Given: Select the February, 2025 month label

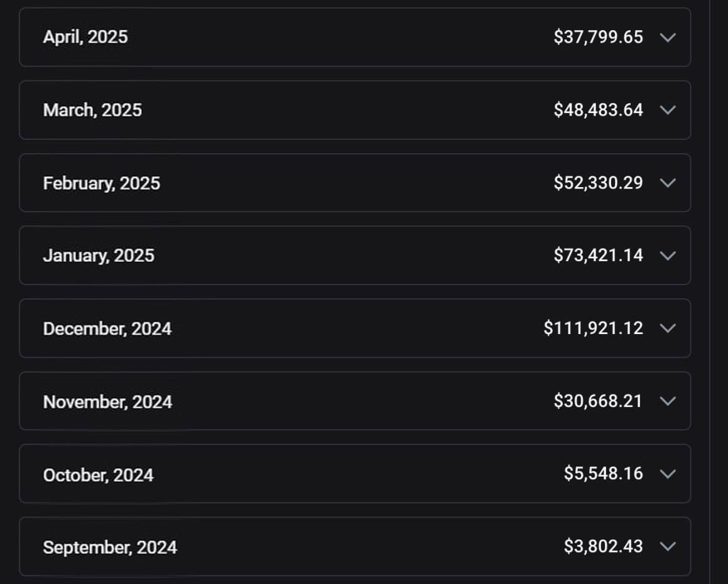Looking at the screenshot, I should [x=102, y=183].
